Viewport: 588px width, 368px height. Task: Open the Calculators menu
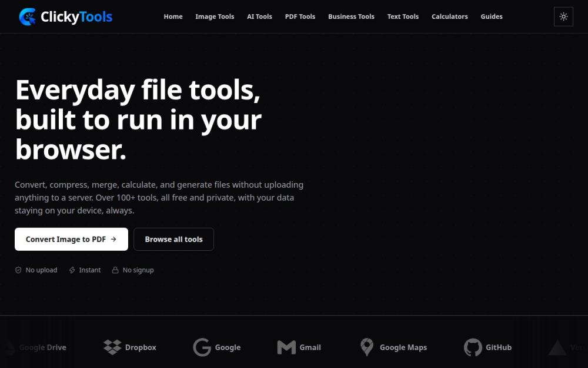(x=450, y=16)
